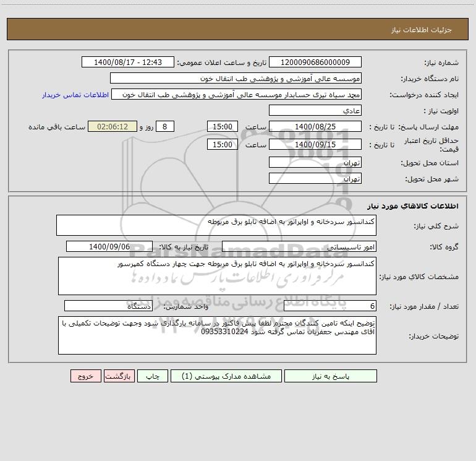
Task: Click priority field showing عادی
Action: point(315,111)
